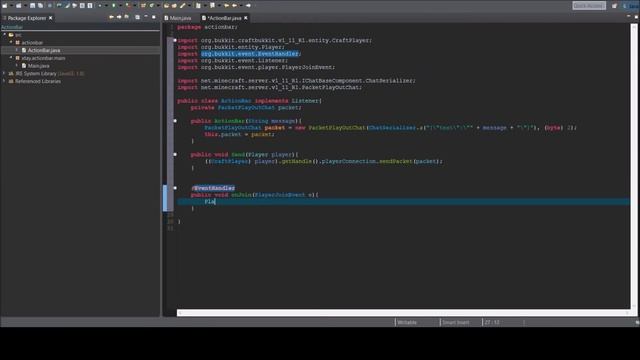Expand the Referenced Libraries node
Screen dimensions: 640x360
(4, 81)
